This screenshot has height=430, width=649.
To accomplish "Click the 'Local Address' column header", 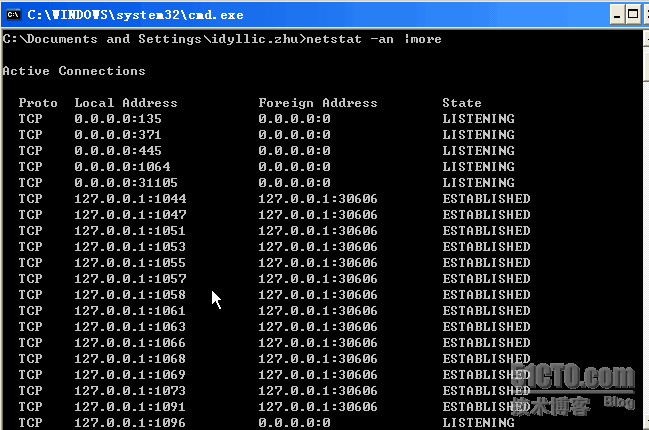I will tap(126, 103).
